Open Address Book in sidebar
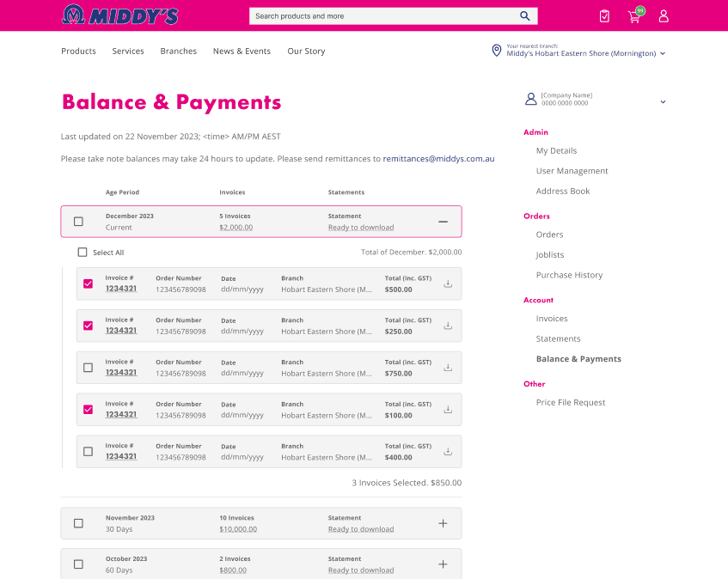Screen dimensions: 728x579 tap(563, 192)
